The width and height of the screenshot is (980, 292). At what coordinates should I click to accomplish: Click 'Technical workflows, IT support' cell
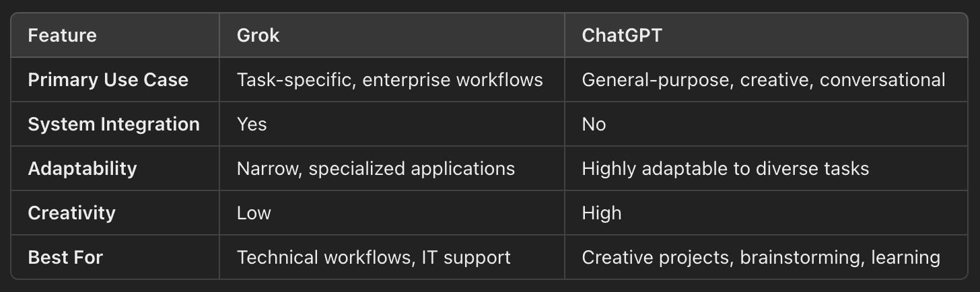point(374,257)
